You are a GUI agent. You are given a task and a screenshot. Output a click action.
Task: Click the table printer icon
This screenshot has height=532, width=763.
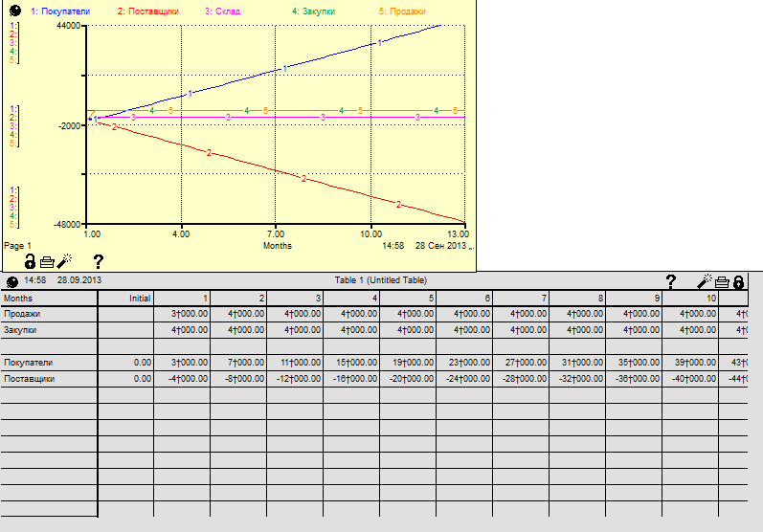tap(722, 281)
